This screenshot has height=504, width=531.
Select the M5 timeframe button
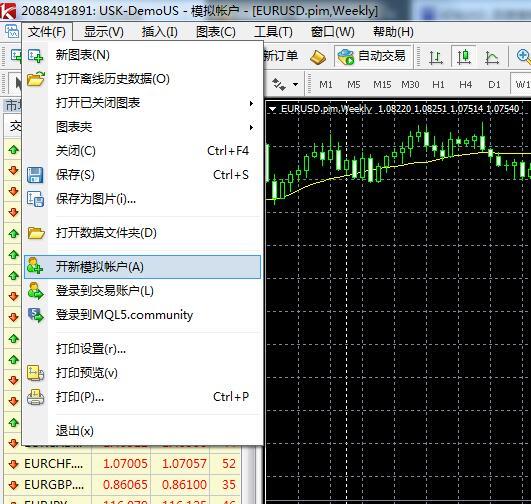[354, 84]
